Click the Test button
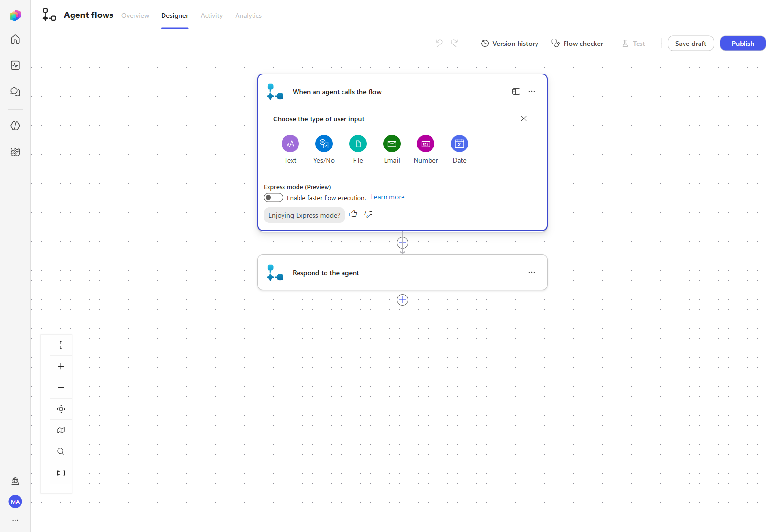Viewport: 774px width, 532px height. [634, 44]
